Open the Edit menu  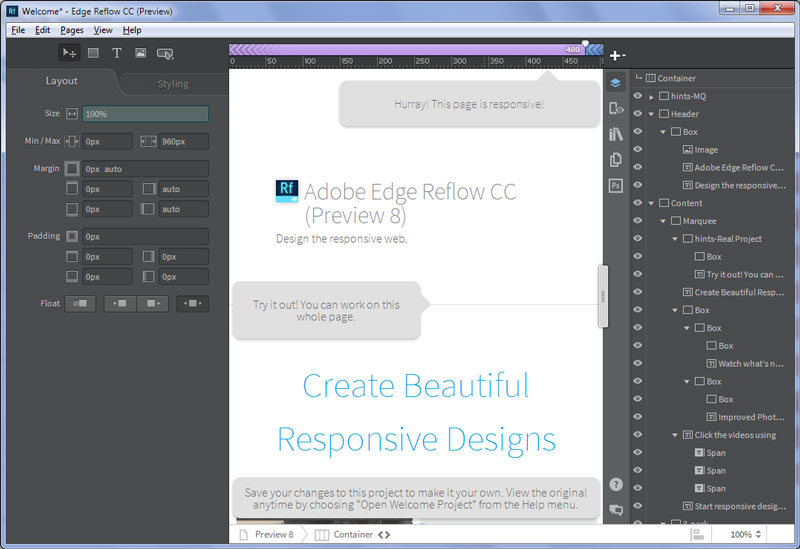click(x=42, y=30)
